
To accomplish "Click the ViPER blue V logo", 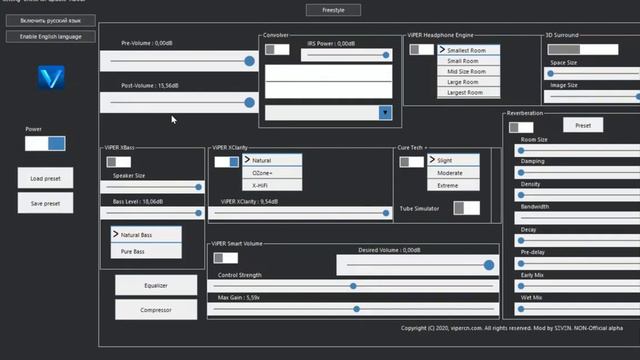I will tap(51, 77).
